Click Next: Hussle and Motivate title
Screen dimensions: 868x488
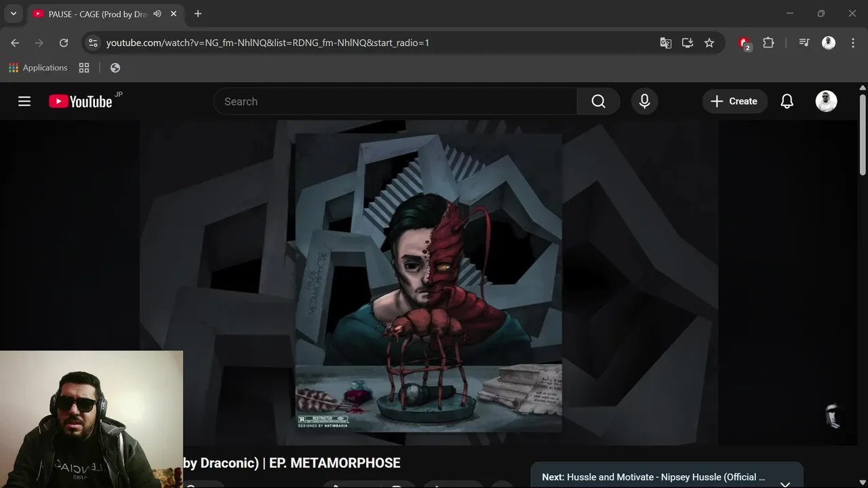[653, 477]
